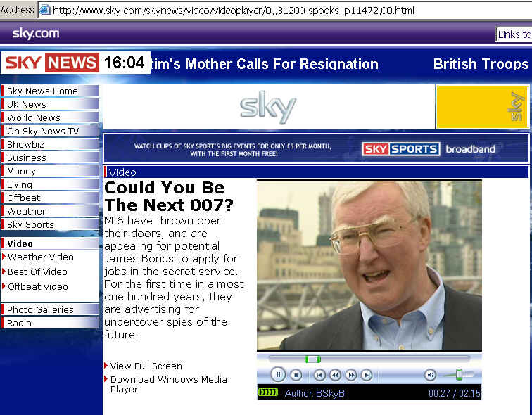Image resolution: width=532 pixels, height=415 pixels.
Task: Click View Full Screen link
Action: (146, 366)
